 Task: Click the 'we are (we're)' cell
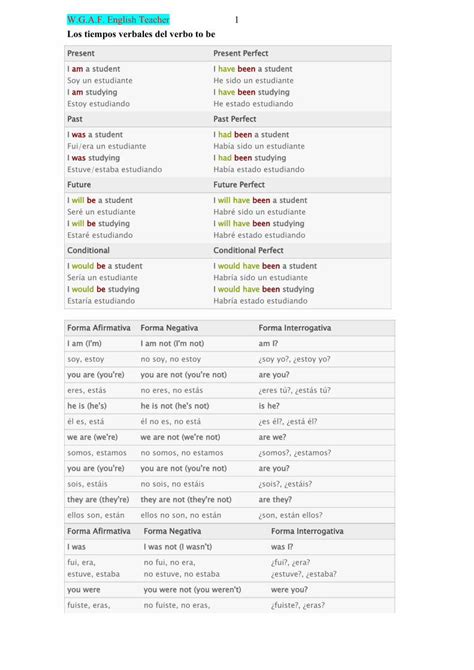[x=92, y=437]
